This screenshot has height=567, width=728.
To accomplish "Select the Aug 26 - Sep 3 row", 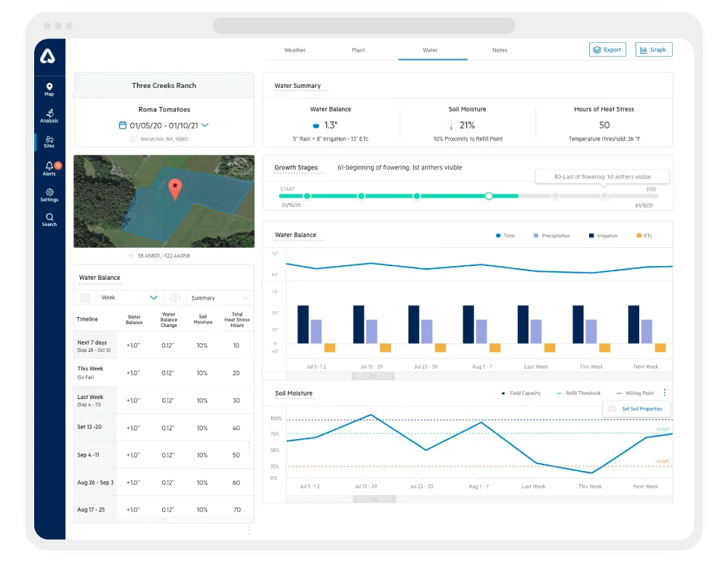I will (x=164, y=483).
